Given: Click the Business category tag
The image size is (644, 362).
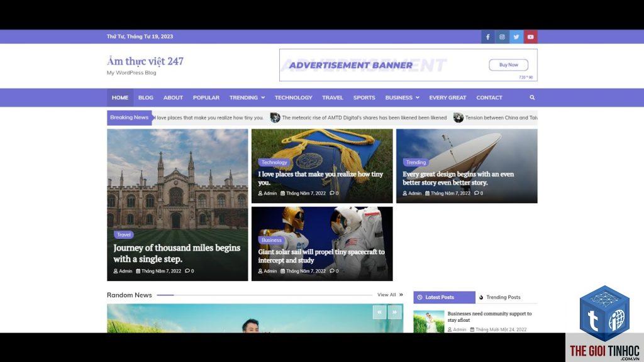Looking at the screenshot, I should click(272, 240).
